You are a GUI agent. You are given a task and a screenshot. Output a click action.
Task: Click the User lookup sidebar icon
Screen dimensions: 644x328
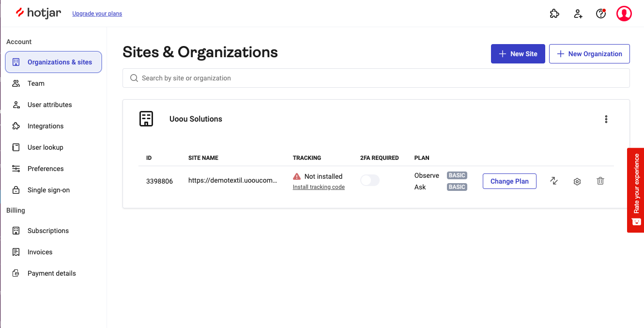(x=16, y=147)
